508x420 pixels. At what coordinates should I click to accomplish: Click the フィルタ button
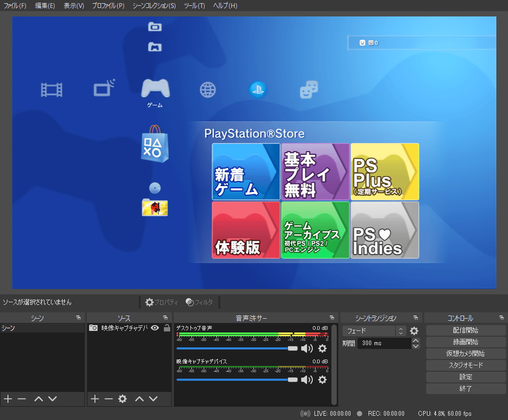tap(199, 302)
